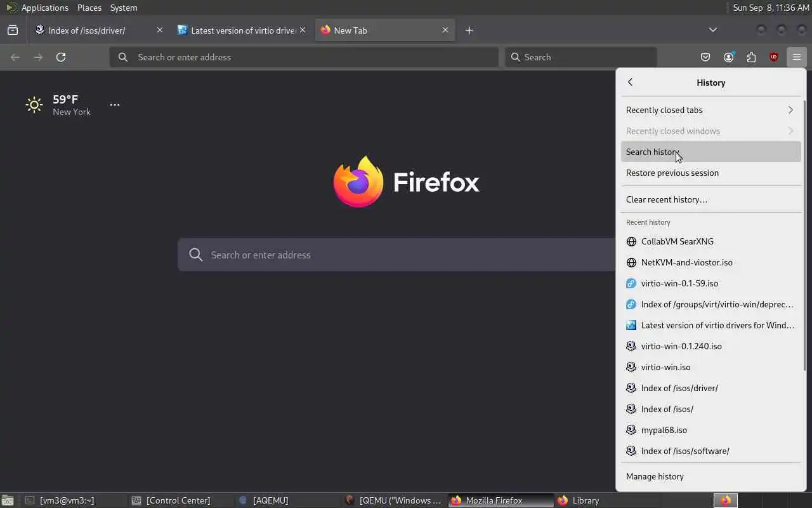
Task: Open the Firefox account icon
Action: point(728,57)
